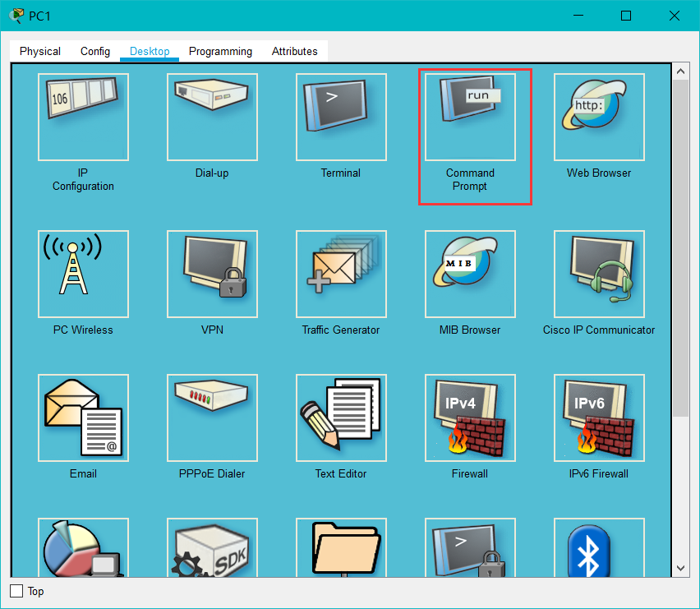Open the padlocked terminal app icon
The height and width of the screenshot is (609, 700).
tap(470, 547)
